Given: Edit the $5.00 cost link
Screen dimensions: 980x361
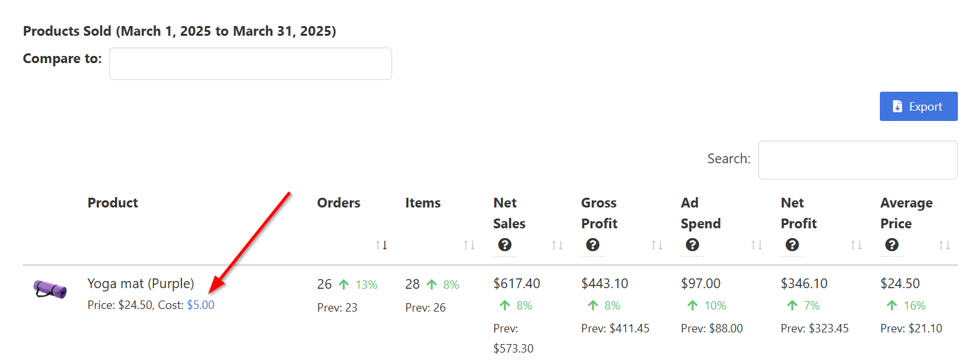Looking at the screenshot, I should pos(200,305).
